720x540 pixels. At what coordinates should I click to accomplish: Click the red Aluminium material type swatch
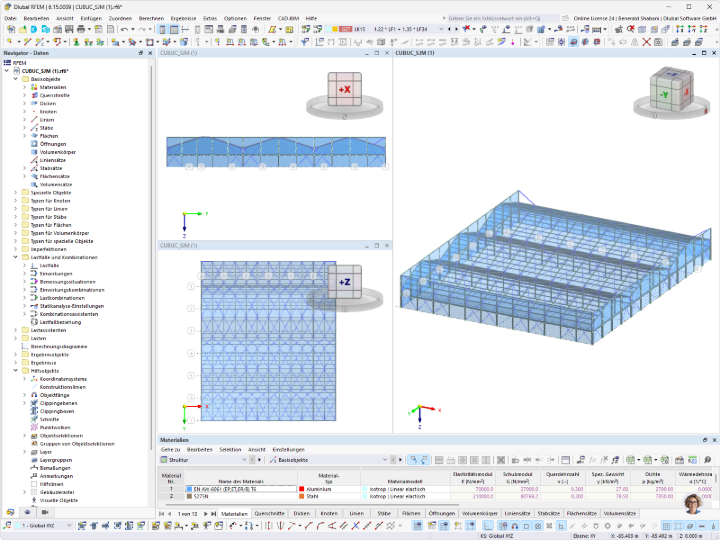point(302,489)
